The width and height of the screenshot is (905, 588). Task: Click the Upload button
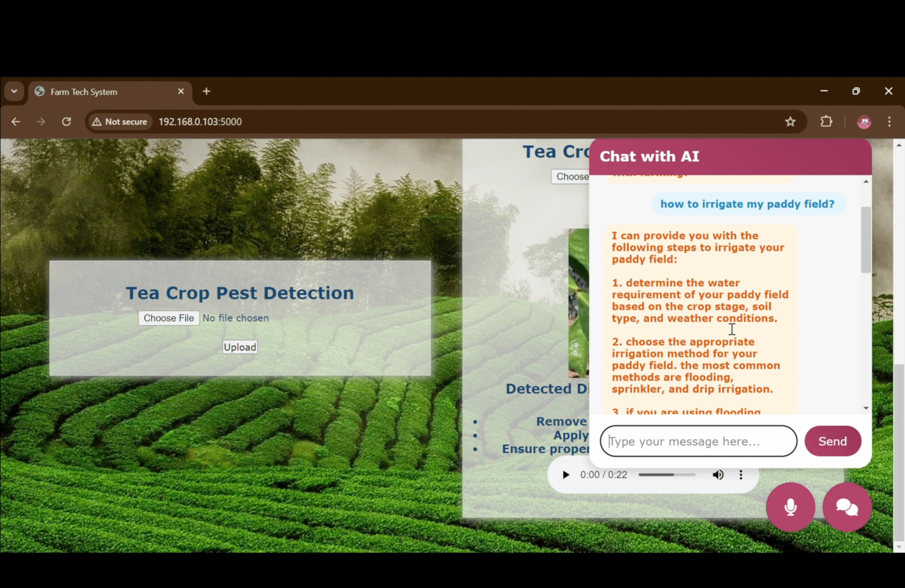pyautogui.click(x=240, y=347)
